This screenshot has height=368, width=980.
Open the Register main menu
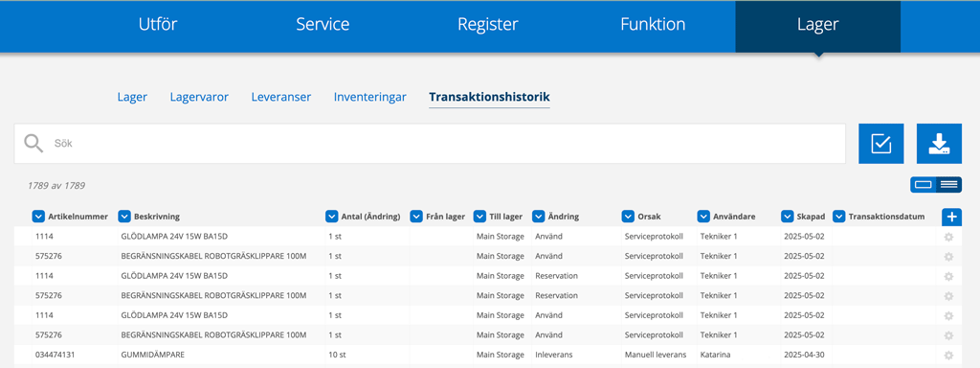[x=487, y=25]
